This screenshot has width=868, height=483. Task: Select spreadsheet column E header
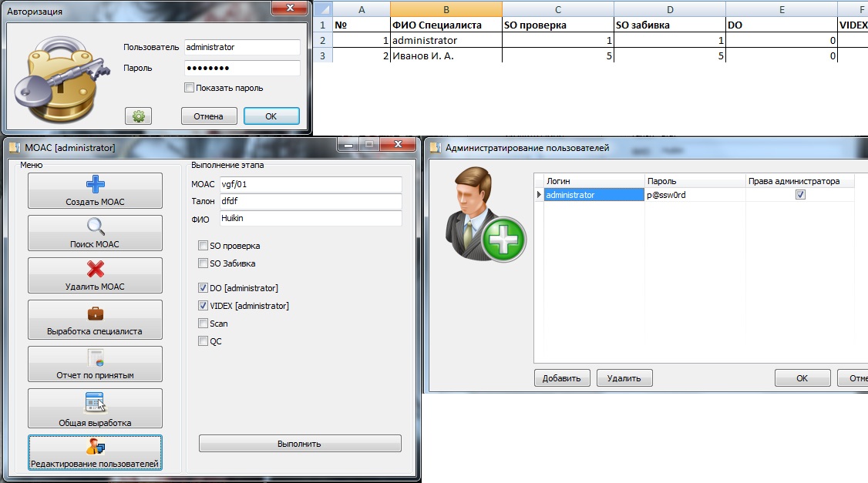pyautogui.click(x=782, y=9)
